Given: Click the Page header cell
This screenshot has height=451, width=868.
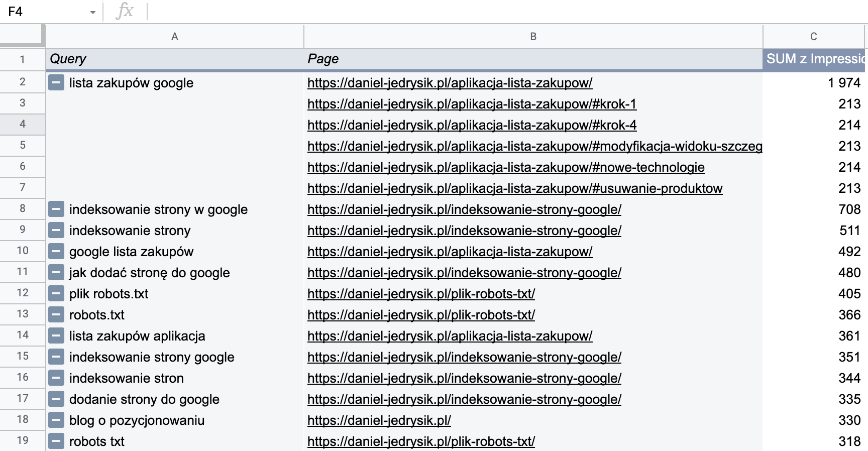Looking at the screenshot, I should click(533, 59).
